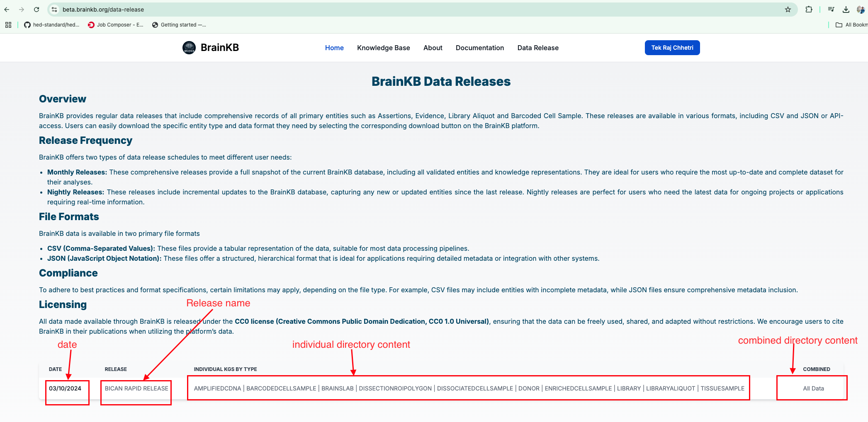
Task: Click the Licensing section heading
Action: point(63,304)
